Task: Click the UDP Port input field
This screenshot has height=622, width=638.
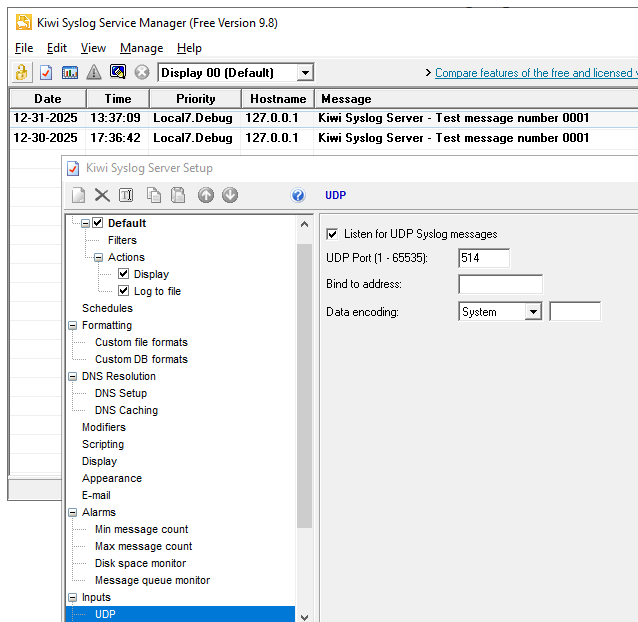Action: (x=483, y=258)
